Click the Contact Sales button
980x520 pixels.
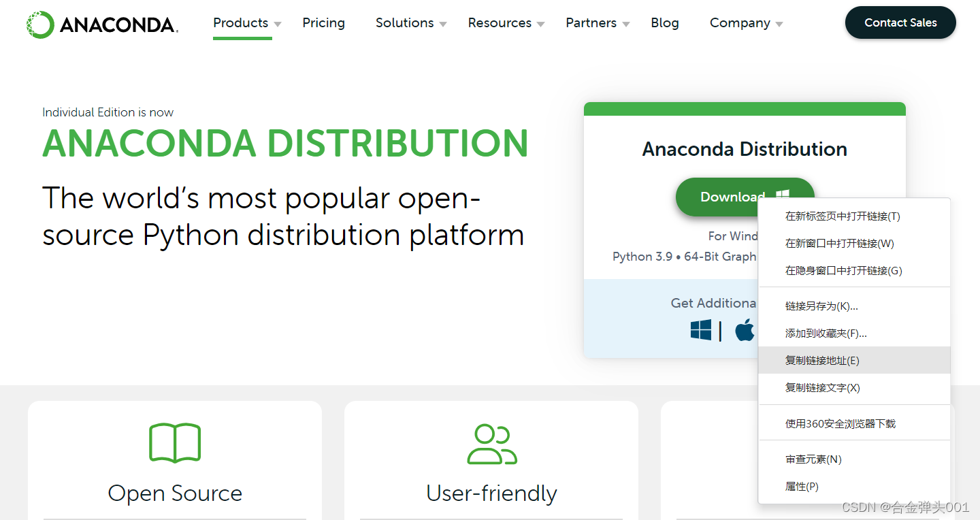point(900,22)
